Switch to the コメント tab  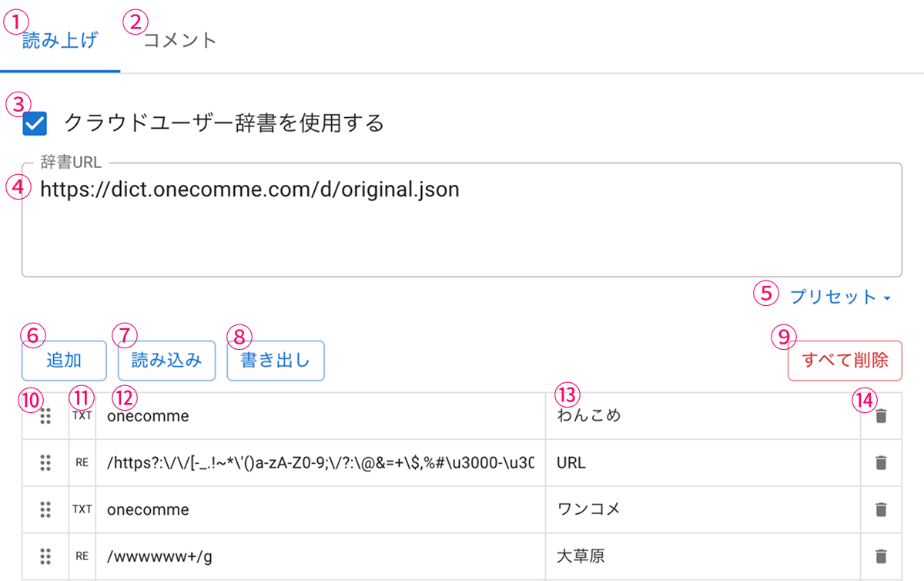pos(180,40)
